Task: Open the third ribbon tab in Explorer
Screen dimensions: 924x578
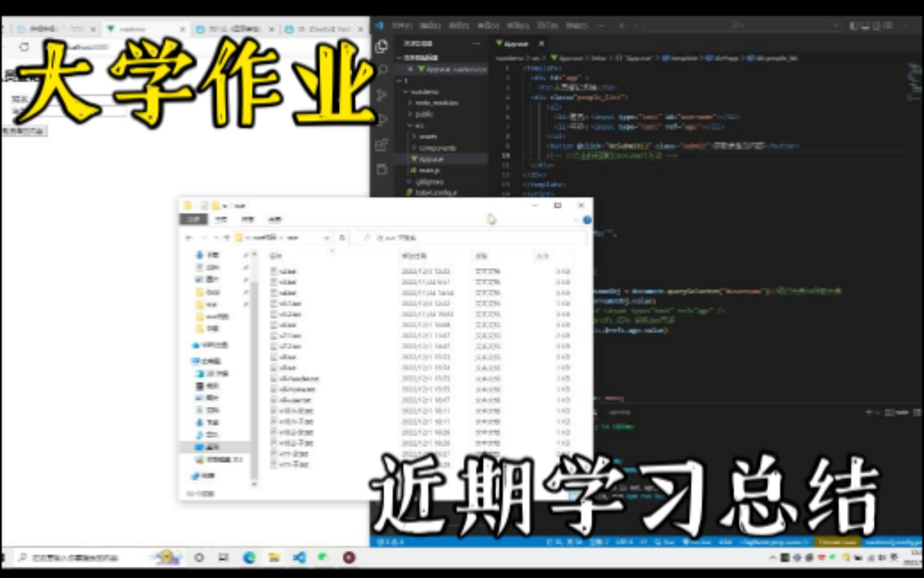Action: point(248,219)
